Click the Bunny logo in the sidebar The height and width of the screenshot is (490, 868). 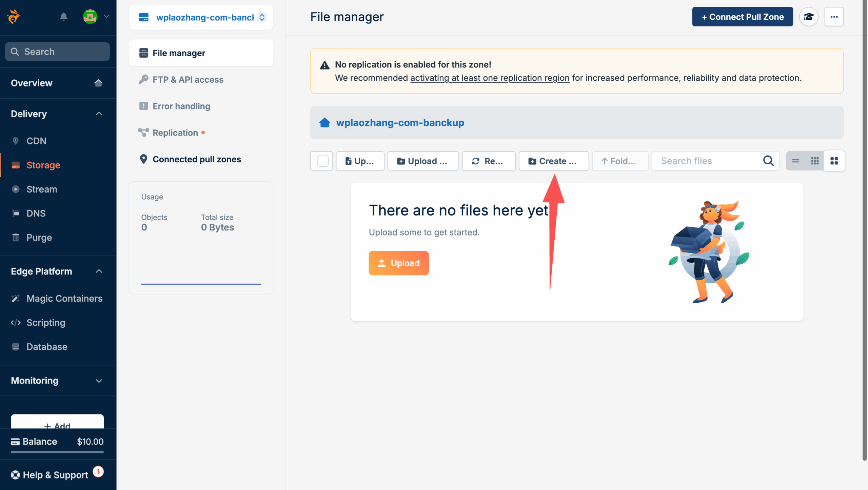coord(14,16)
